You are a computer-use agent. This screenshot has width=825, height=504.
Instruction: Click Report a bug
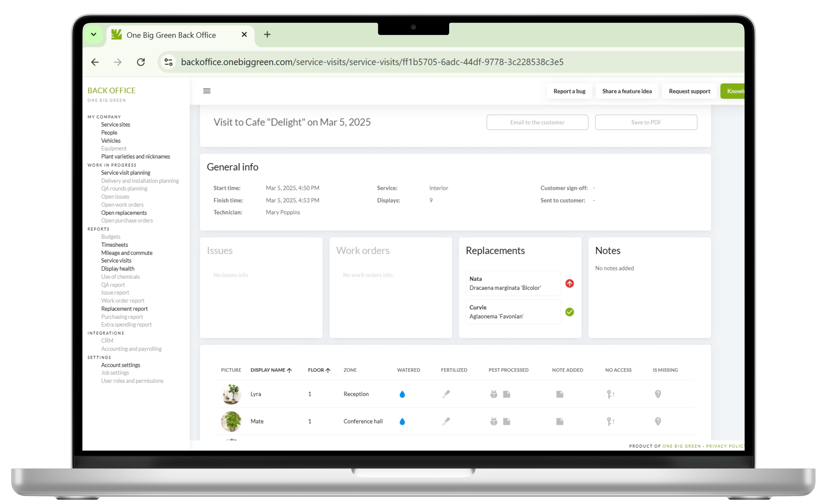click(569, 91)
